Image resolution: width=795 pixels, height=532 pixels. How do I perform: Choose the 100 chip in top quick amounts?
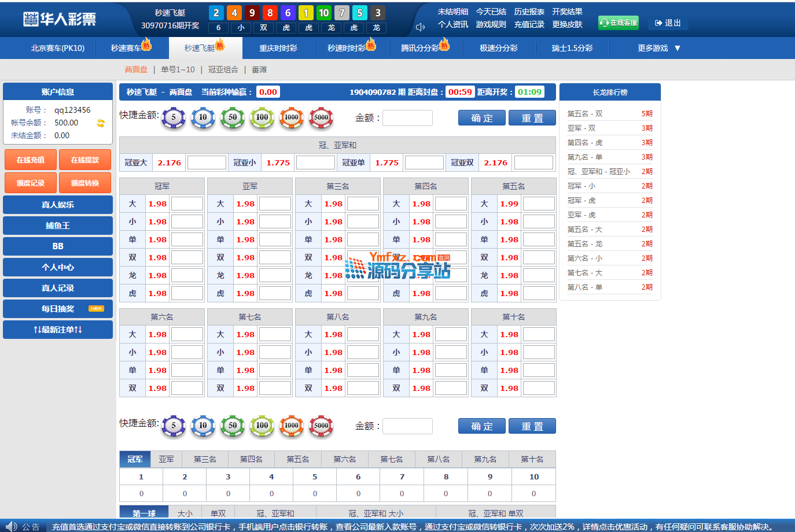pos(262,117)
